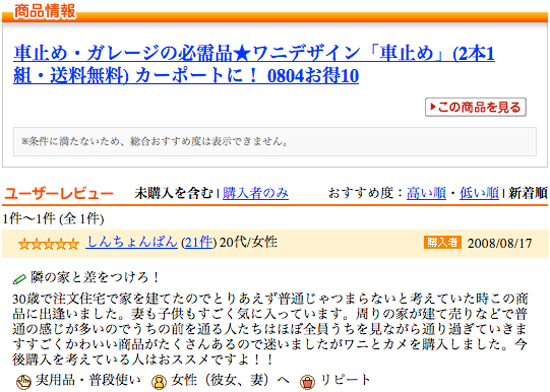Open the reviewer's 21件 reviews link
This screenshot has width=550, height=392.
[x=199, y=243]
